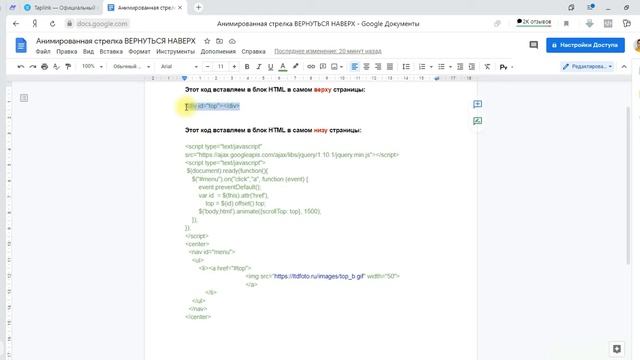Click the document vertical scrollbar
640x360 pixels.
point(629,186)
